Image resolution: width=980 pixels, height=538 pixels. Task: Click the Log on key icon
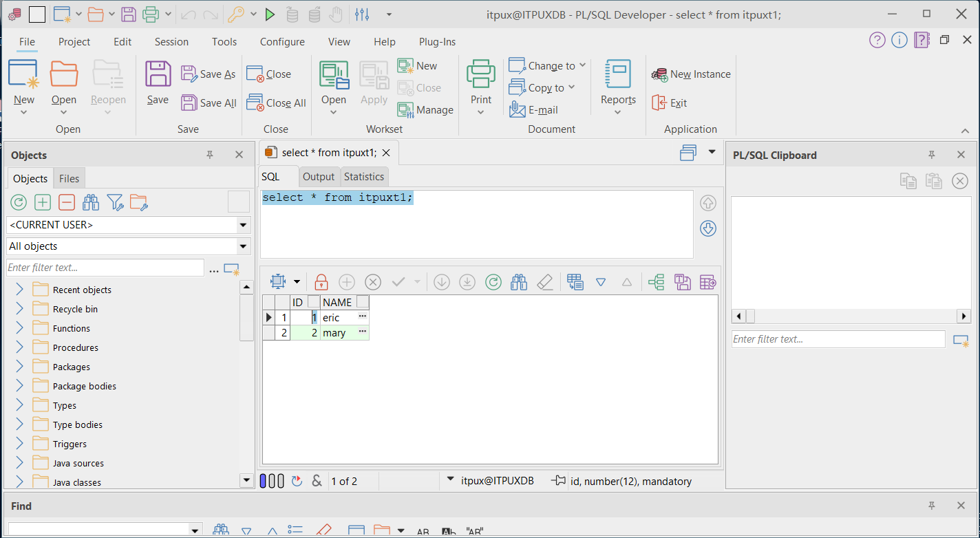point(236,14)
